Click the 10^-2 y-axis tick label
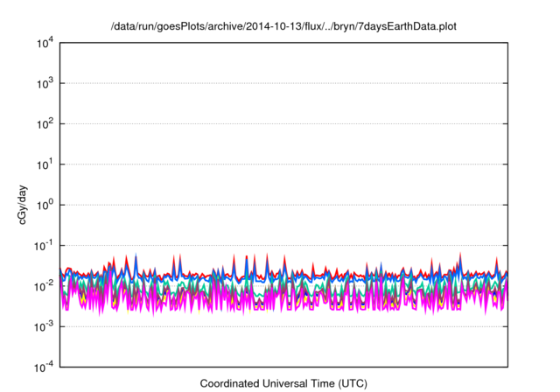Screen dimensions: 560x392 coord(44,287)
